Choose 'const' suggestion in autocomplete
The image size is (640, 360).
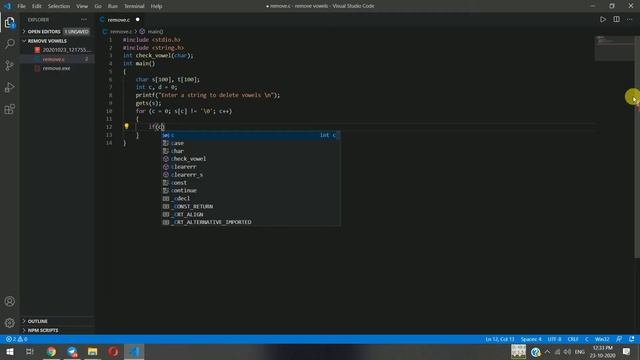click(251, 182)
